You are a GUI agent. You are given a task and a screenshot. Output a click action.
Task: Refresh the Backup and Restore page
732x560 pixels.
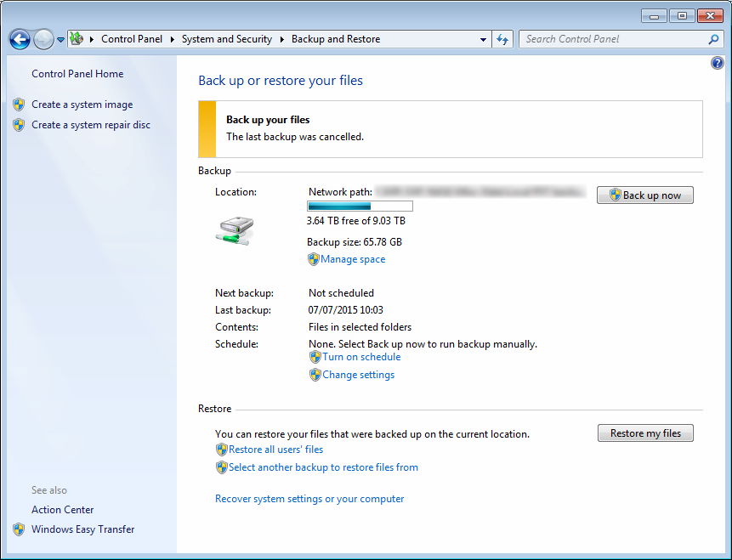coord(502,39)
